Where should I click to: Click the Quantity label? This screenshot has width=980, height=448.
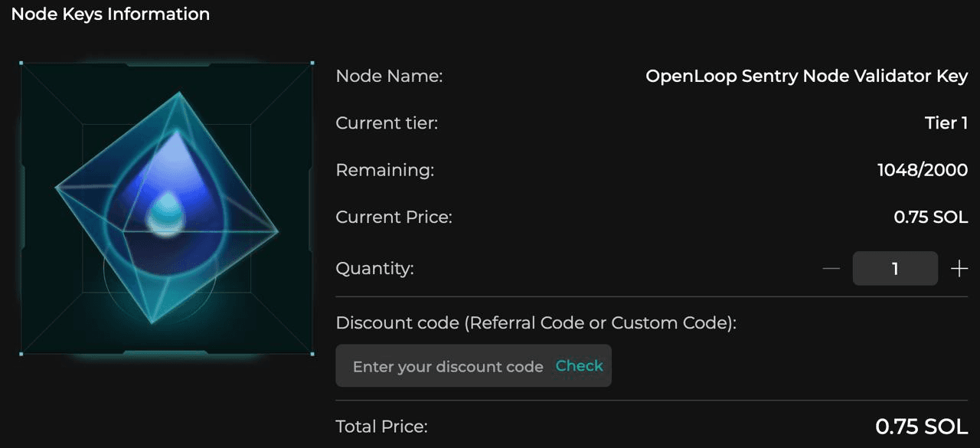(374, 269)
